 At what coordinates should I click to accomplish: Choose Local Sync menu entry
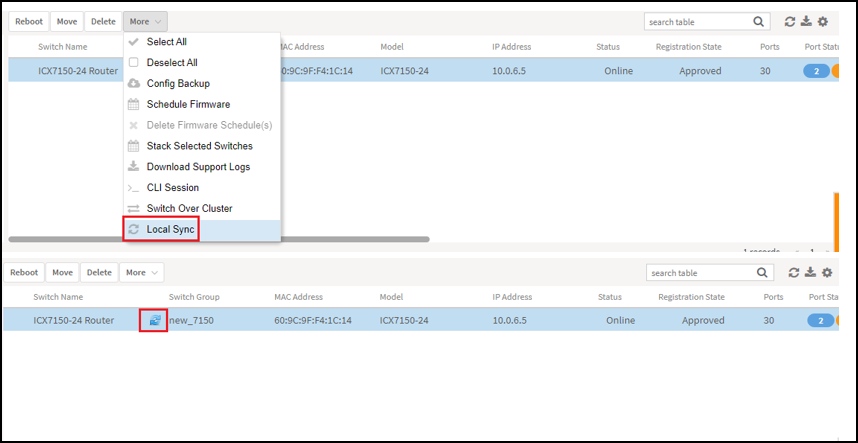click(202, 230)
